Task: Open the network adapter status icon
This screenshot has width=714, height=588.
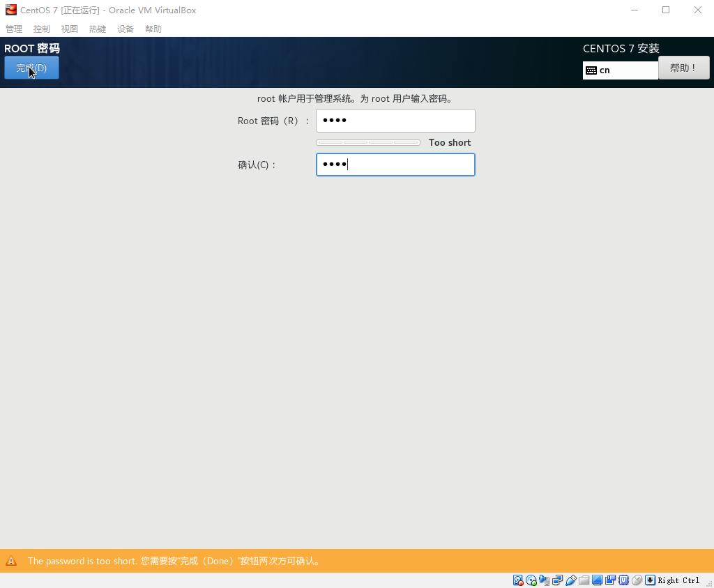Action: (x=557, y=580)
